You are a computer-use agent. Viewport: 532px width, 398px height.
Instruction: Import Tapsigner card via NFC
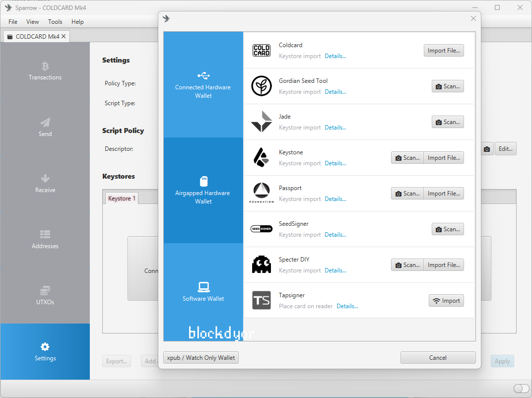pyautogui.click(x=446, y=301)
